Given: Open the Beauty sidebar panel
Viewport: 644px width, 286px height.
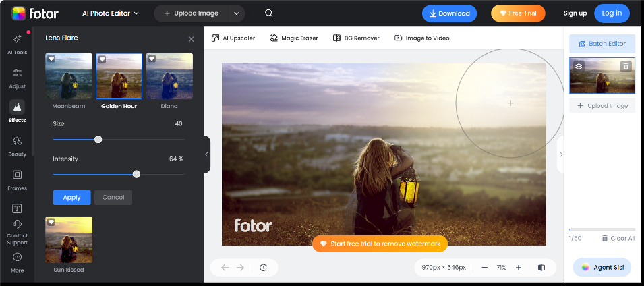Looking at the screenshot, I should [x=17, y=144].
